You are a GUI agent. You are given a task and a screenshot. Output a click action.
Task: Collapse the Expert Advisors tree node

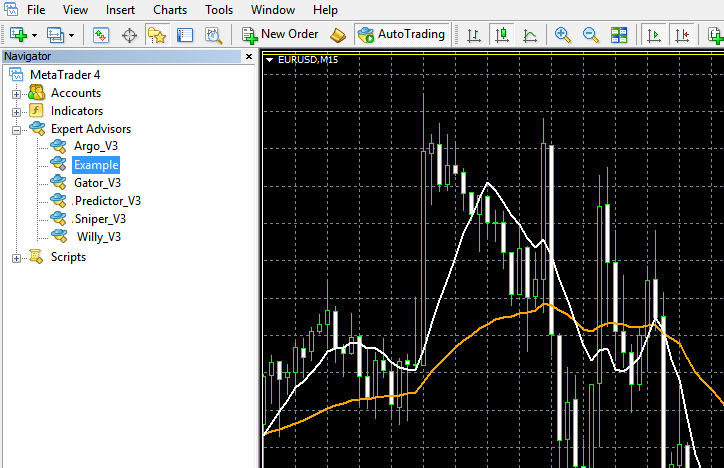16,131
